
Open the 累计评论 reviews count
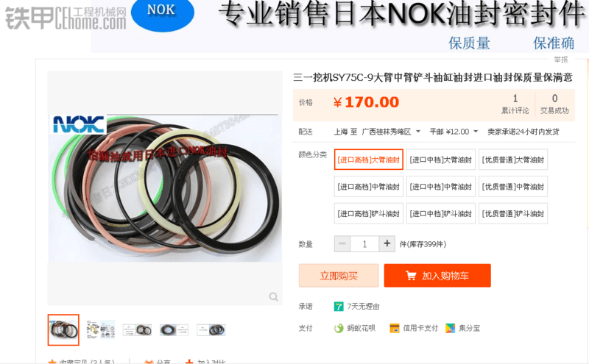[515, 104]
